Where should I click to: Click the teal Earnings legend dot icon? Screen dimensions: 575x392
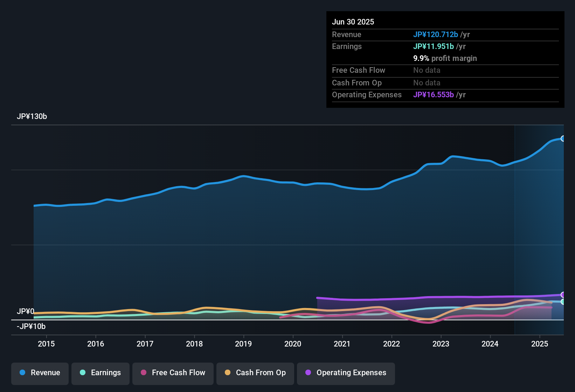point(83,373)
